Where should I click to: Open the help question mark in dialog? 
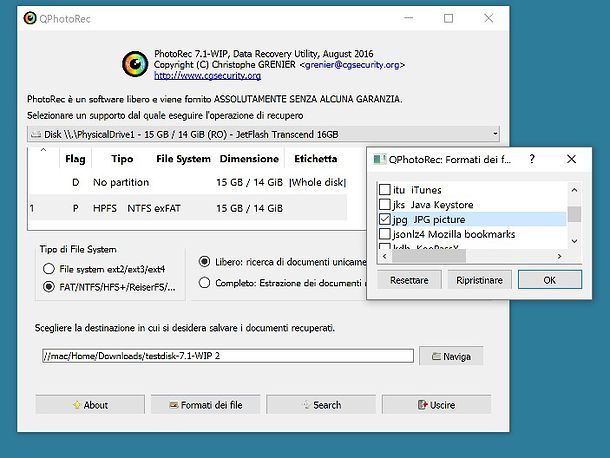[532, 159]
